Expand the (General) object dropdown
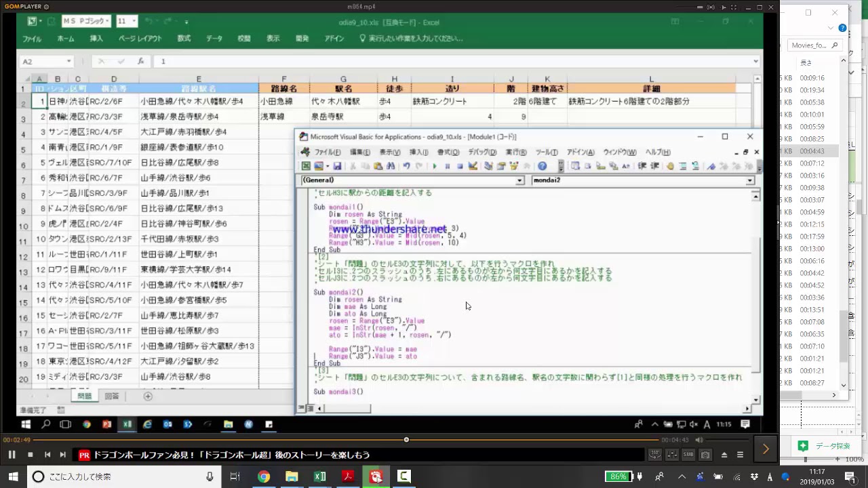The width and height of the screenshot is (868, 488). [x=519, y=180]
